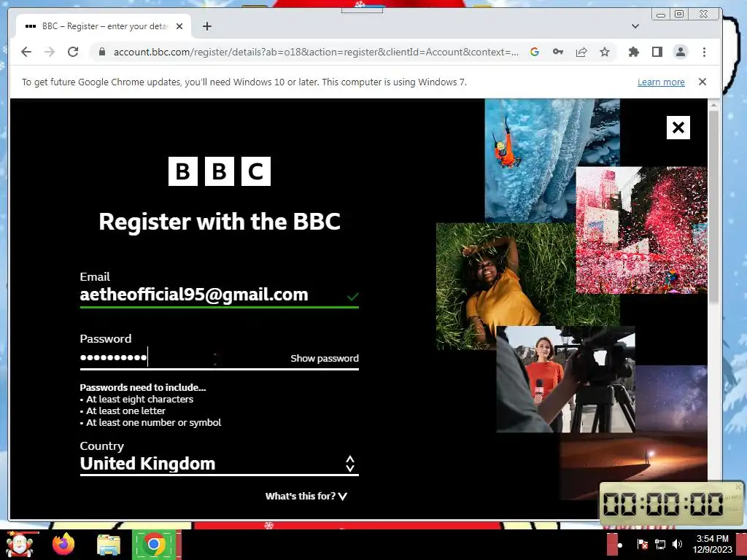Click the browser forward arrow

pos(50,52)
